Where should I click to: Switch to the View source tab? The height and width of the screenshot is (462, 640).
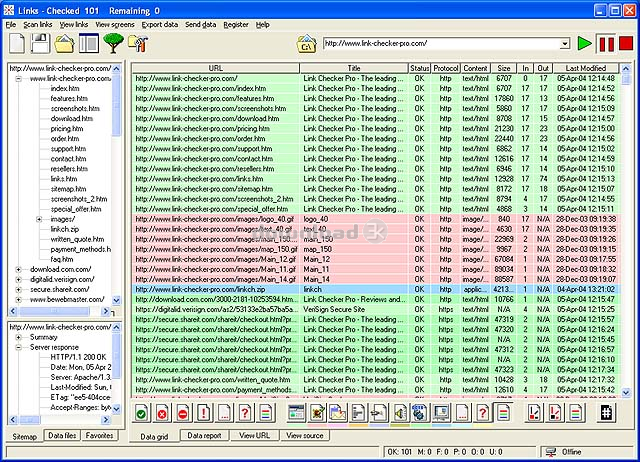click(x=305, y=436)
